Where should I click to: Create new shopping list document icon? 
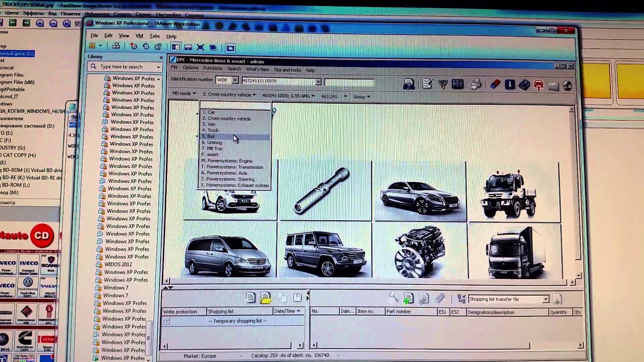coord(251,298)
